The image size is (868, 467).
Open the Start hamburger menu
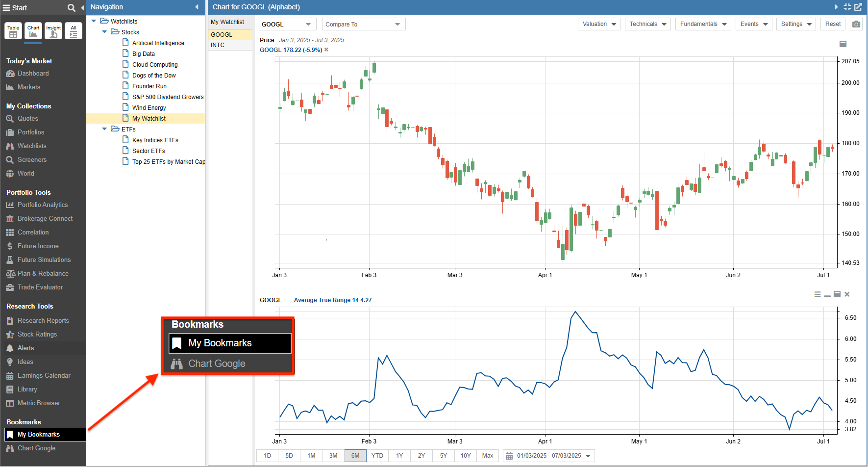click(6, 8)
